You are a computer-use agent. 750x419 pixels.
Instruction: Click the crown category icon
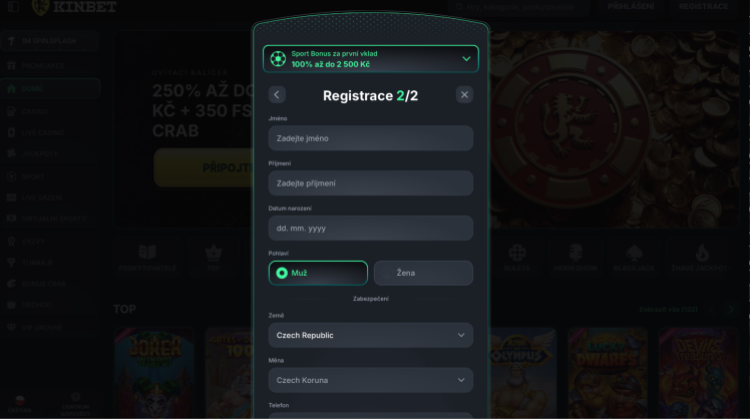point(213,253)
